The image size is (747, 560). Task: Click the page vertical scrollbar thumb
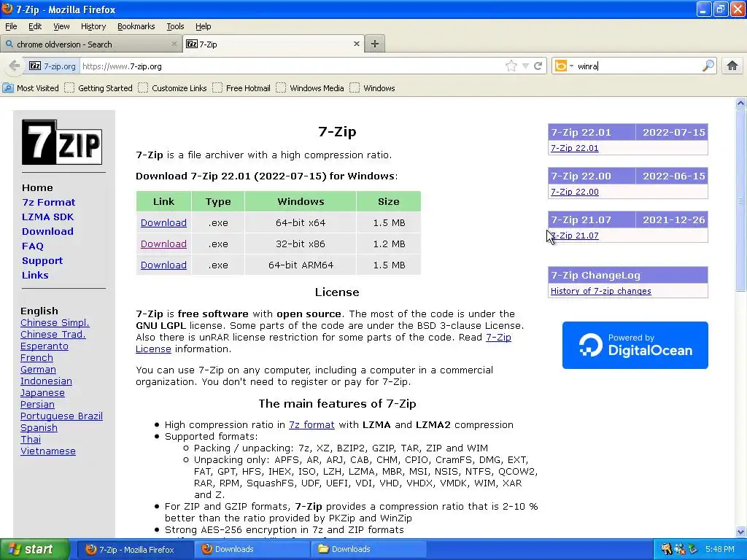pyautogui.click(x=740, y=200)
